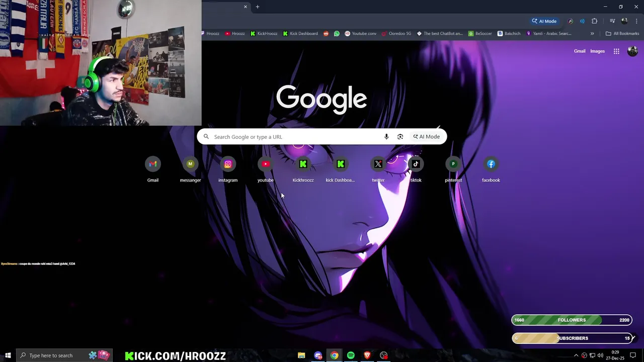
Task: Click the AI Mode button in search box
Action: tap(427, 137)
